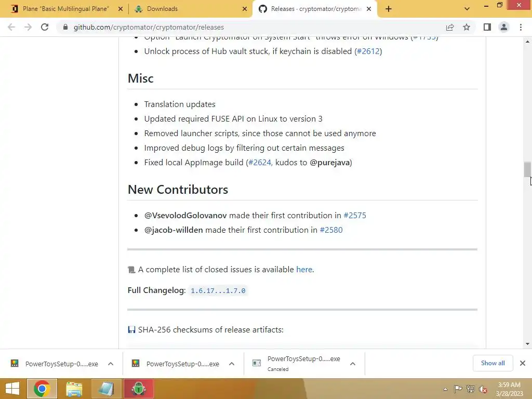The width and height of the screenshot is (532, 399).
Task: Open contribution link #2575
Action: [355, 216]
